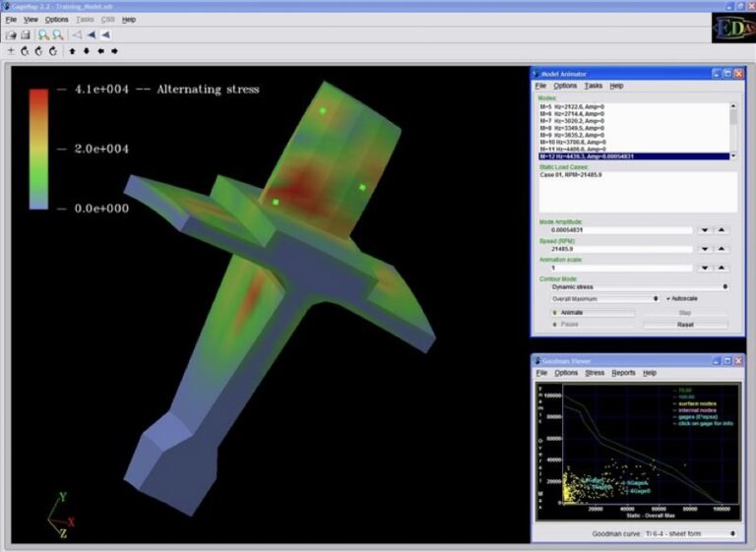Click the lower-left green gage marker on model
The image size is (756, 552).
(276, 202)
